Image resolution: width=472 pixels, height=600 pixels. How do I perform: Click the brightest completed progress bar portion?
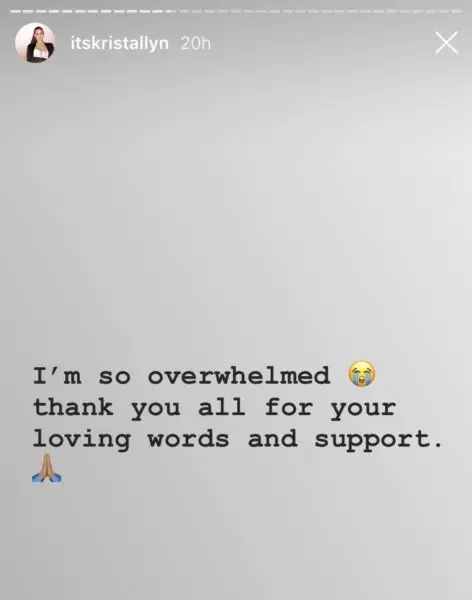pyautogui.click(x=92, y=11)
